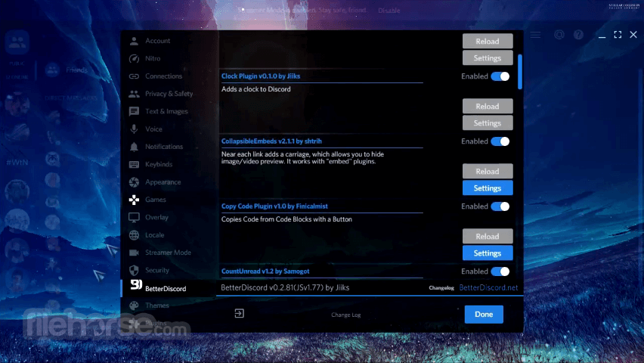Reload the Clock Plugin
The height and width of the screenshot is (363, 644).
point(488,106)
